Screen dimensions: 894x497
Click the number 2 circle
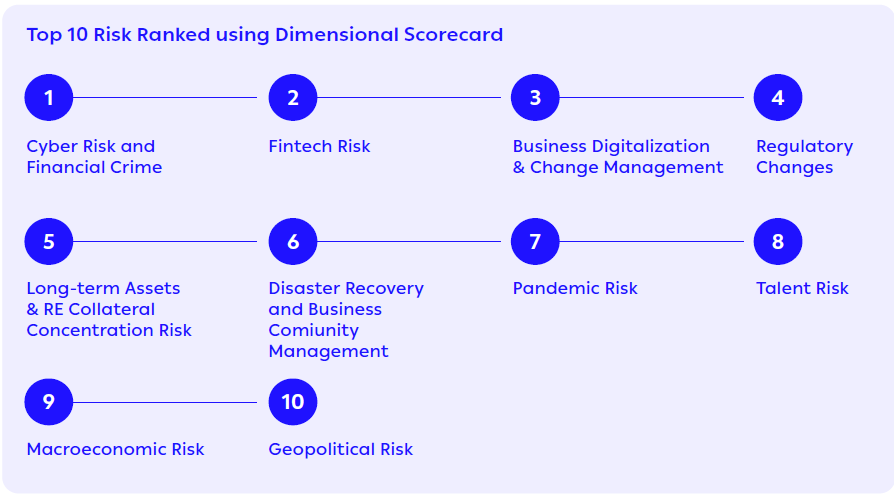click(x=292, y=97)
